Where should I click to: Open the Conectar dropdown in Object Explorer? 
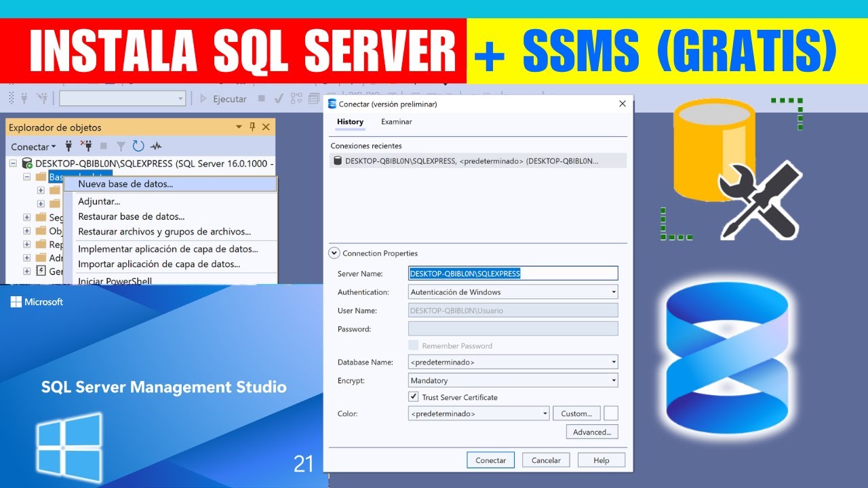tap(33, 146)
